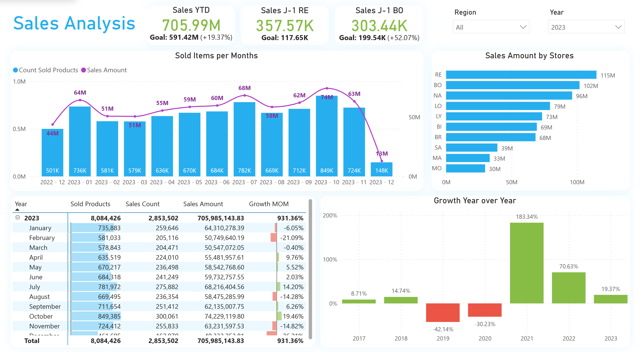The width and height of the screenshot is (644, 352).
Task: Open the Year dropdown showing 2023
Action: click(586, 27)
